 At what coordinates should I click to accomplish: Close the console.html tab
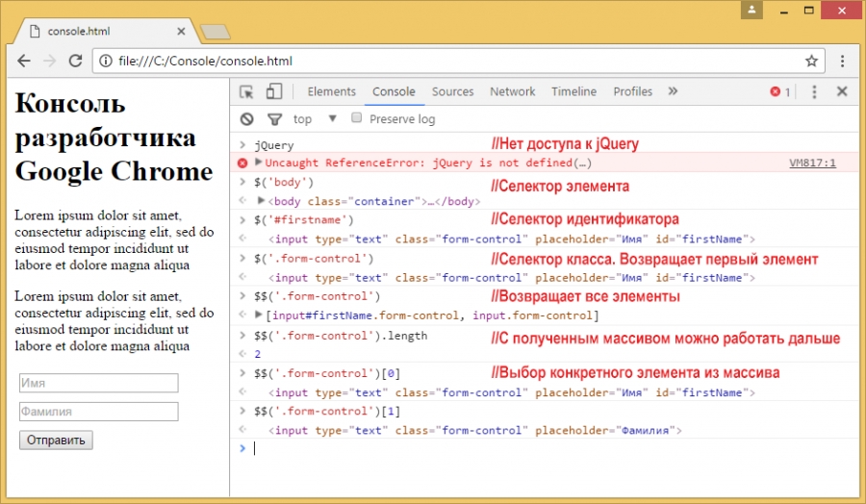point(181,32)
